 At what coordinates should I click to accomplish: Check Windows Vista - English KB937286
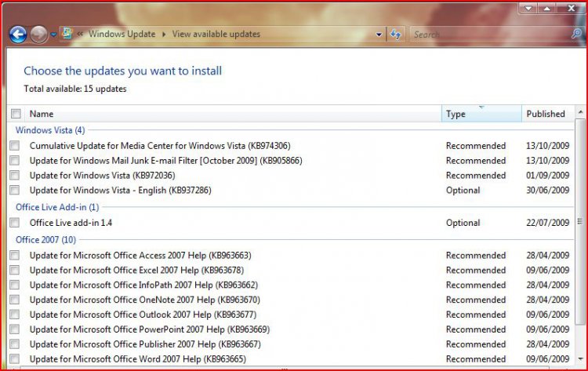tap(15, 190)
